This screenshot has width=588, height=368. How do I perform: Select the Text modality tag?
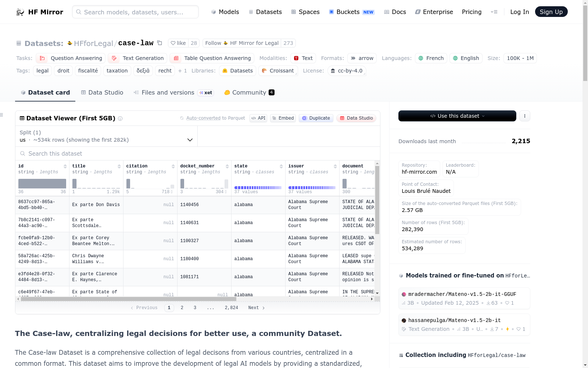pos(303,58)
